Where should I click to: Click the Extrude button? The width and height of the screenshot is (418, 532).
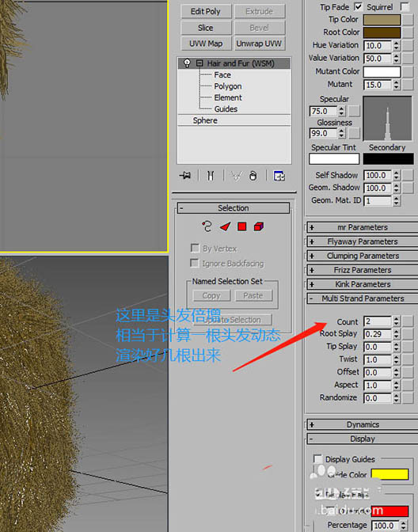[x=260, y=12]
